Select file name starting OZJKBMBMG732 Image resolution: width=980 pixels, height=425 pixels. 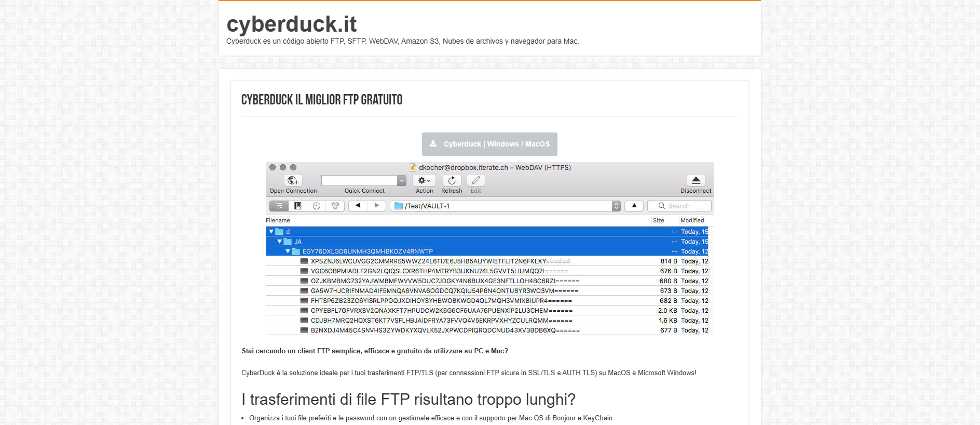point(445,281)
